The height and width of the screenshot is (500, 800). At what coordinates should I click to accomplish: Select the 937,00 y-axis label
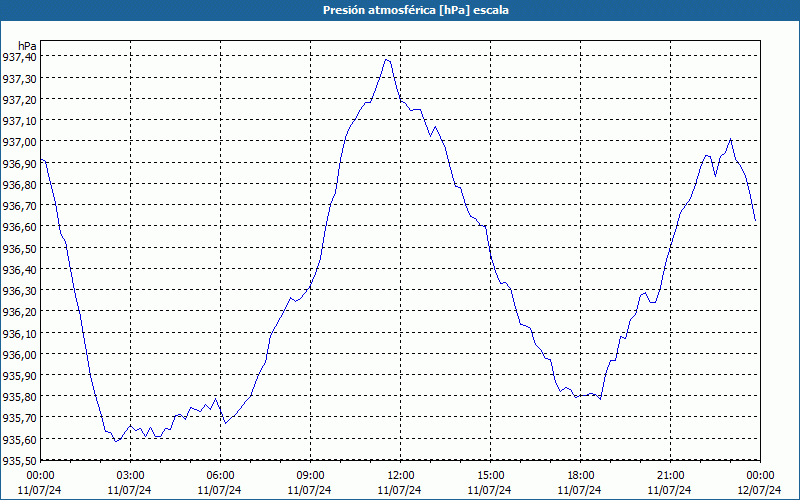(x=19, y=142)
